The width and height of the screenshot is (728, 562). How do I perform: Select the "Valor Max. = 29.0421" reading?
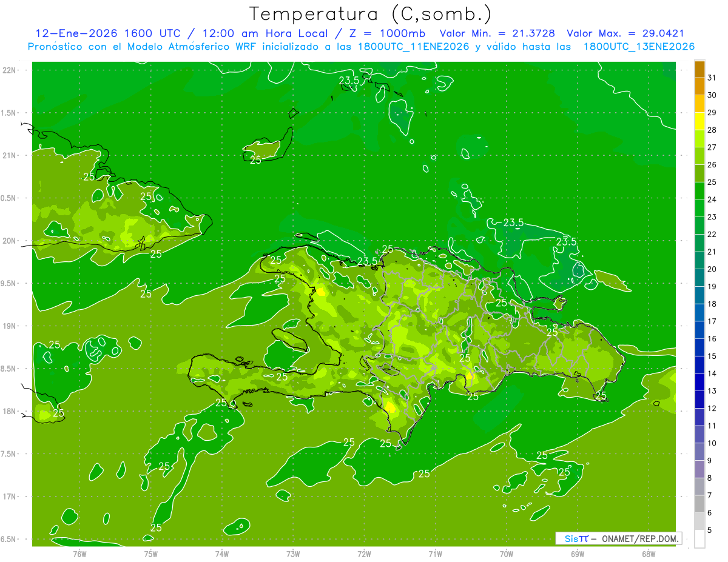coord(625,33)
